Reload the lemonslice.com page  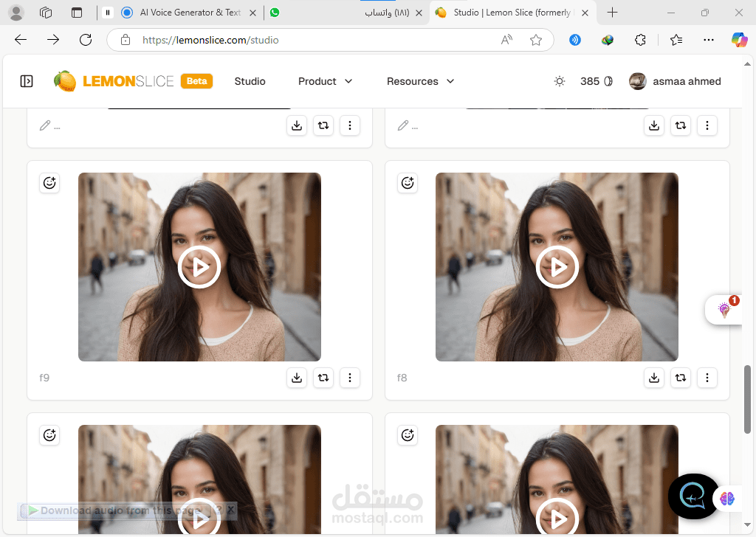pos(86,40)
